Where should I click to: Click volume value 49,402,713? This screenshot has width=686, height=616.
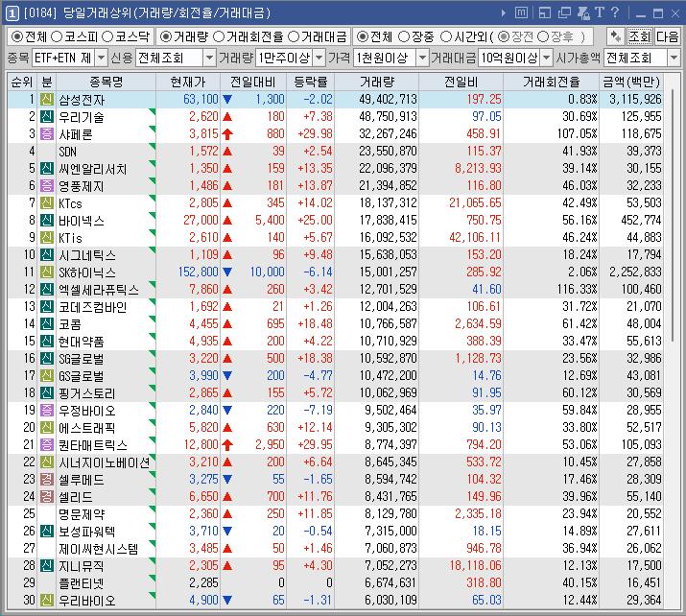coord(388,100)
